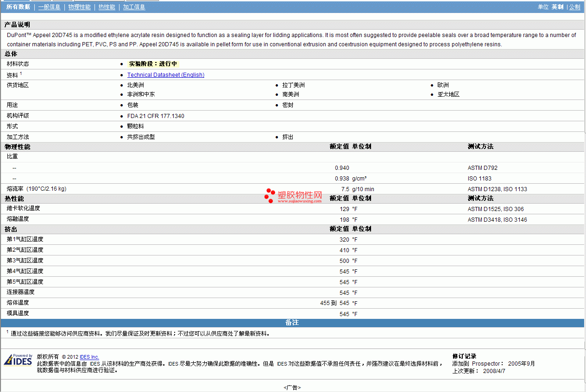Click the 第3气缸区温度 row label
This screenshot has width=586, height=392.
pyautogui.click(x=25, y=261)
